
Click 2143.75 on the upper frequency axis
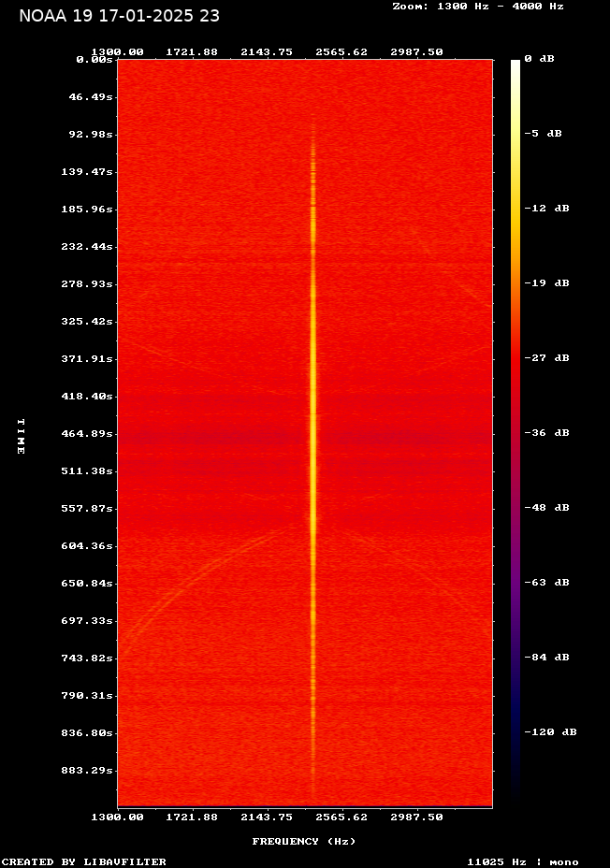[x=267, y=52]
